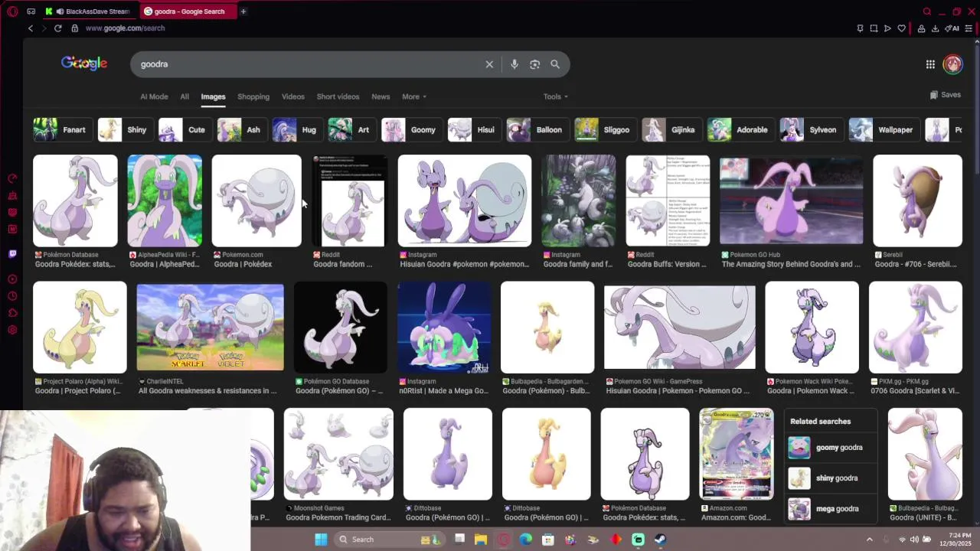Viewport: 980px width, 551px height.
Task: Switch to AI Mode results
Action: click(154, 96)
